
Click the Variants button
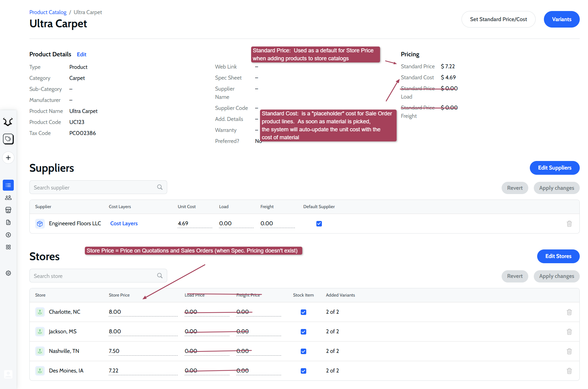(x=561, y=19)
